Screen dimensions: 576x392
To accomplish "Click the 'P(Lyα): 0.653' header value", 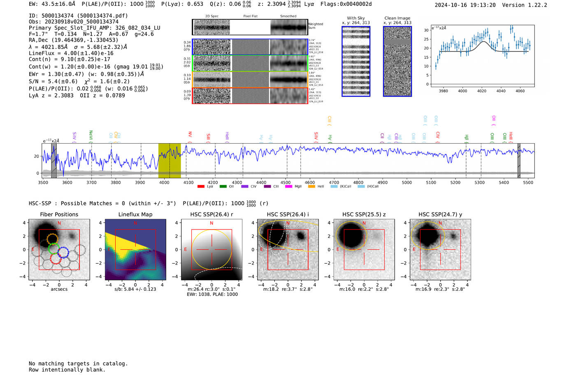I will (182, 4).
